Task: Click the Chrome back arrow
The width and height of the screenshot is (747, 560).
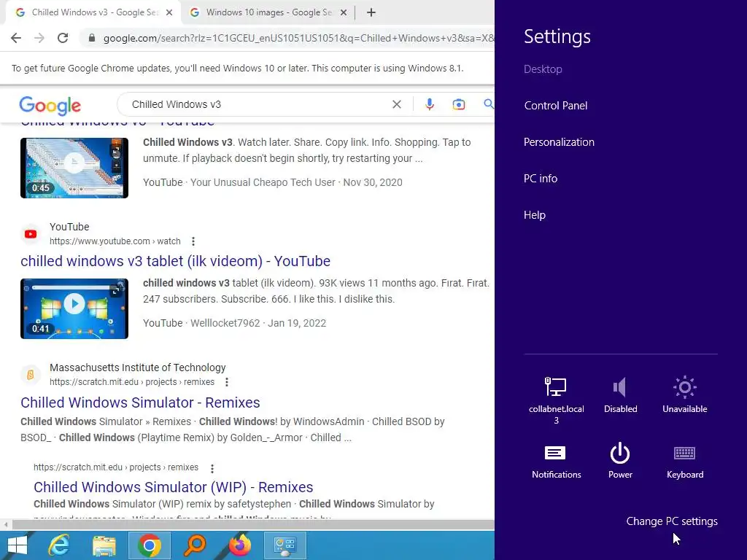Action: point(16,38)
